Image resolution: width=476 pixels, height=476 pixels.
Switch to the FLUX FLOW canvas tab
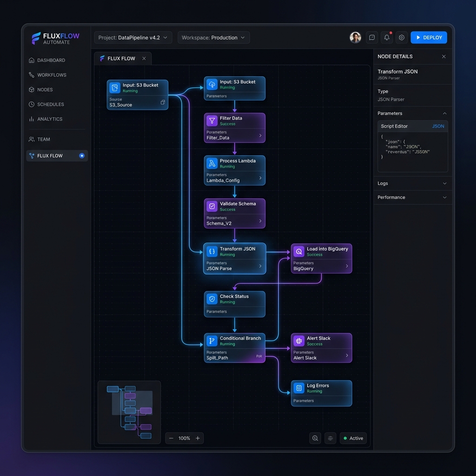[121, 59]
